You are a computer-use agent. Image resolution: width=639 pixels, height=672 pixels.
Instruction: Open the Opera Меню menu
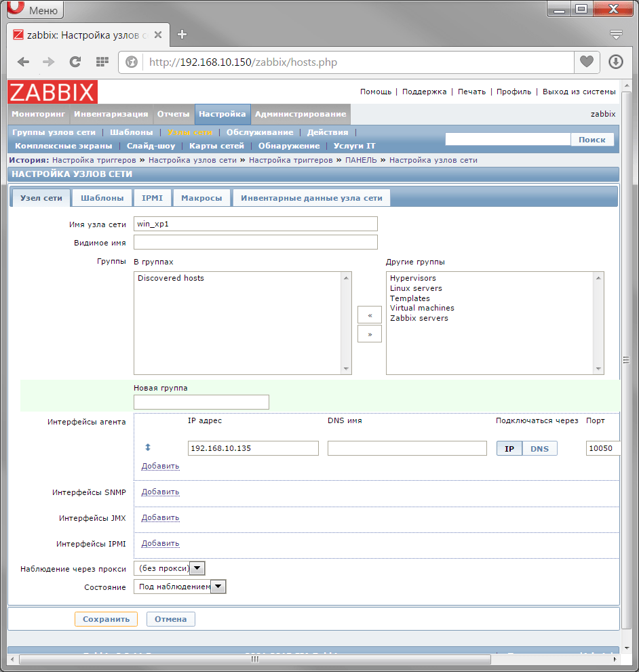click(34, 9)
